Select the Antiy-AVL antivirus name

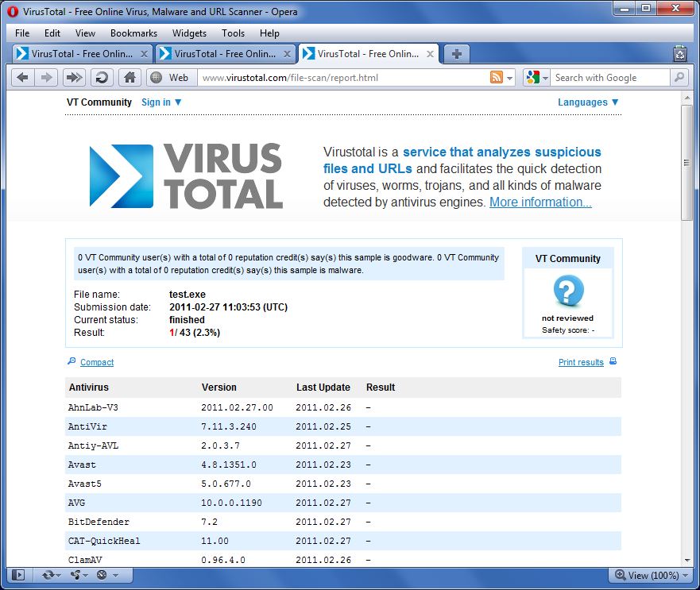tap(93, 445)
